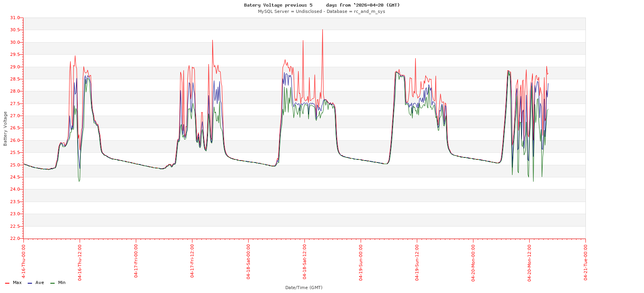The image size is (644, 293).
Task: Click the green Min legend swatch
Action: [x=52, y=283]
